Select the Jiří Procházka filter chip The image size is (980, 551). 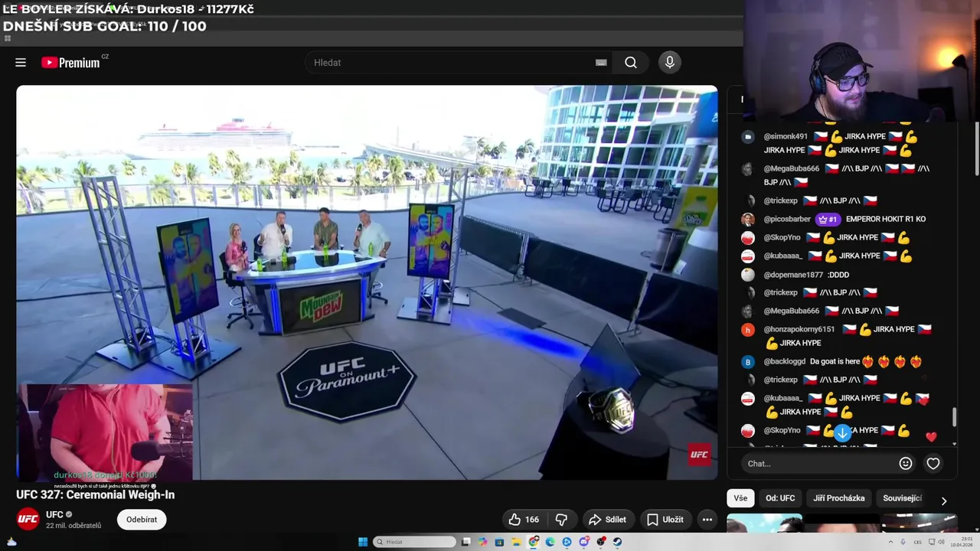click(839, 498)
